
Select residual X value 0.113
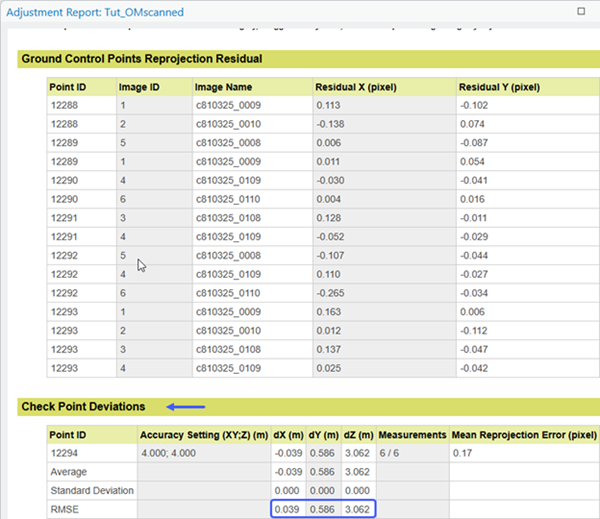[328, 105]
